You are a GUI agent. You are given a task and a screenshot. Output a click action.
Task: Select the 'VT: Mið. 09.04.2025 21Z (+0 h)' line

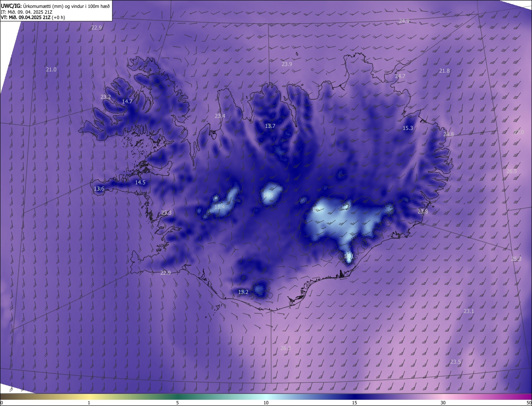click(x=33, y=17)
